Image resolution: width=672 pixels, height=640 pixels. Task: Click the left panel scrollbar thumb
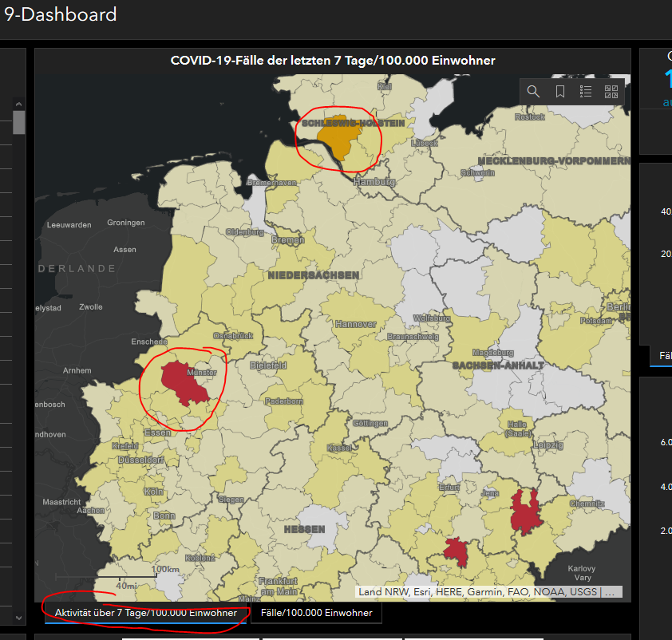18,122
